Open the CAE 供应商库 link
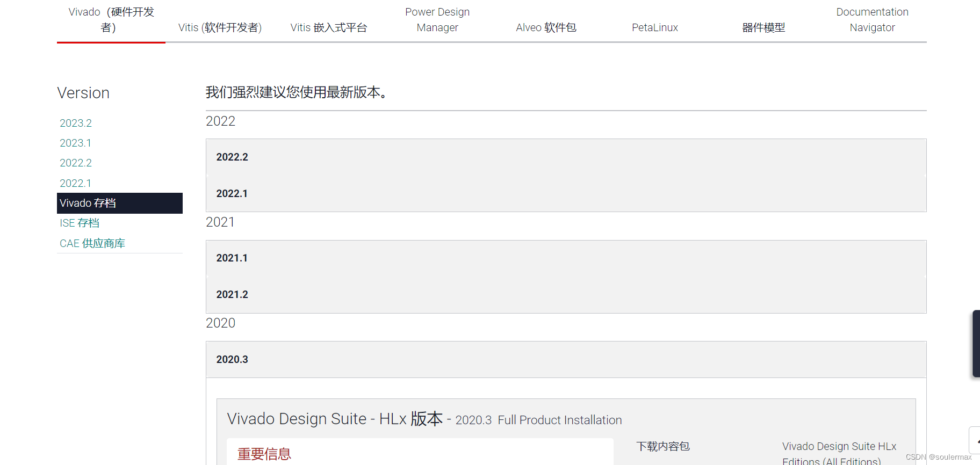980x465 pixels. 92,243
